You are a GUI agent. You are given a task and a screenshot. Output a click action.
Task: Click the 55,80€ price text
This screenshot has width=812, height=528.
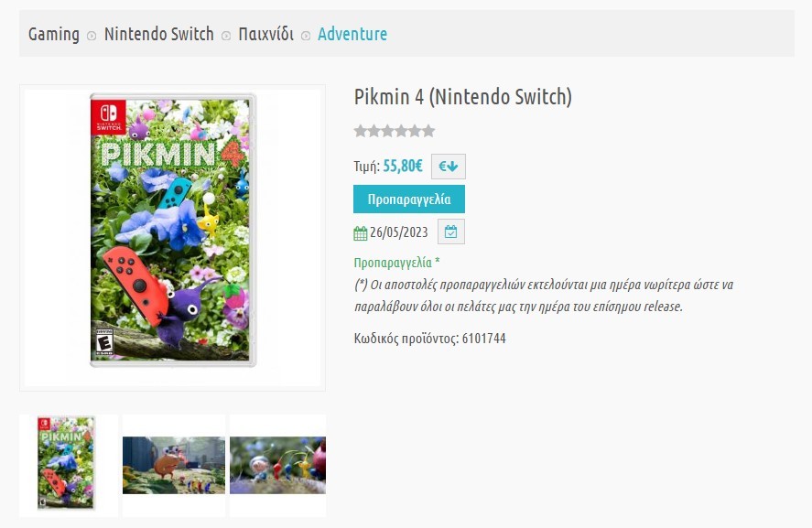pos(403,166)
